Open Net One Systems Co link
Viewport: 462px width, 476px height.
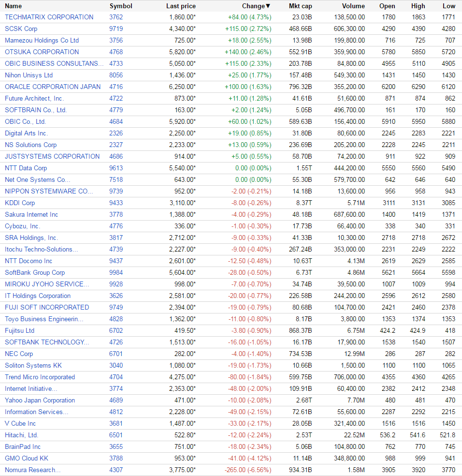pyautogui.click(x=37, y=180)
